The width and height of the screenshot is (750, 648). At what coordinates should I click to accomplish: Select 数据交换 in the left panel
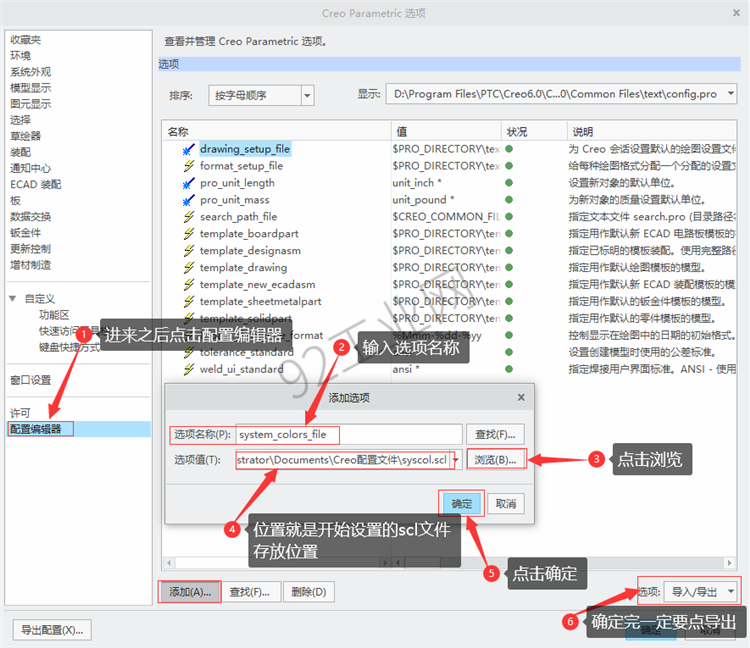point(31,217)
